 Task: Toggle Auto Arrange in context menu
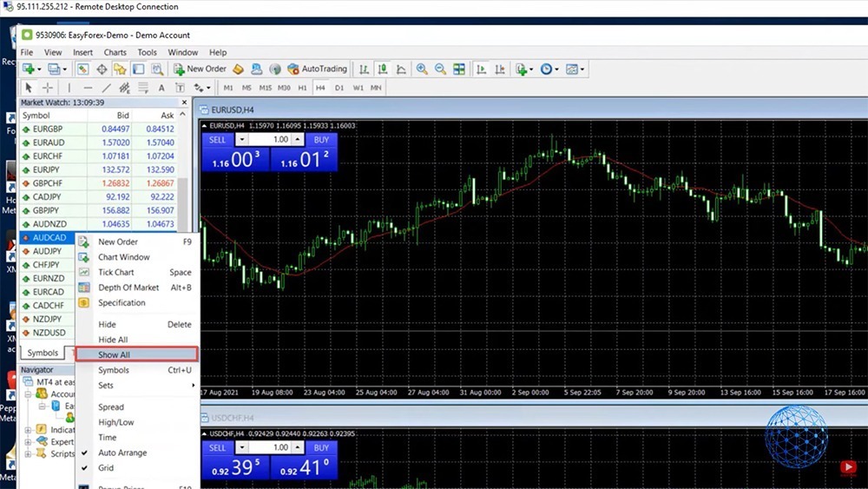click(x=137, y=453)
